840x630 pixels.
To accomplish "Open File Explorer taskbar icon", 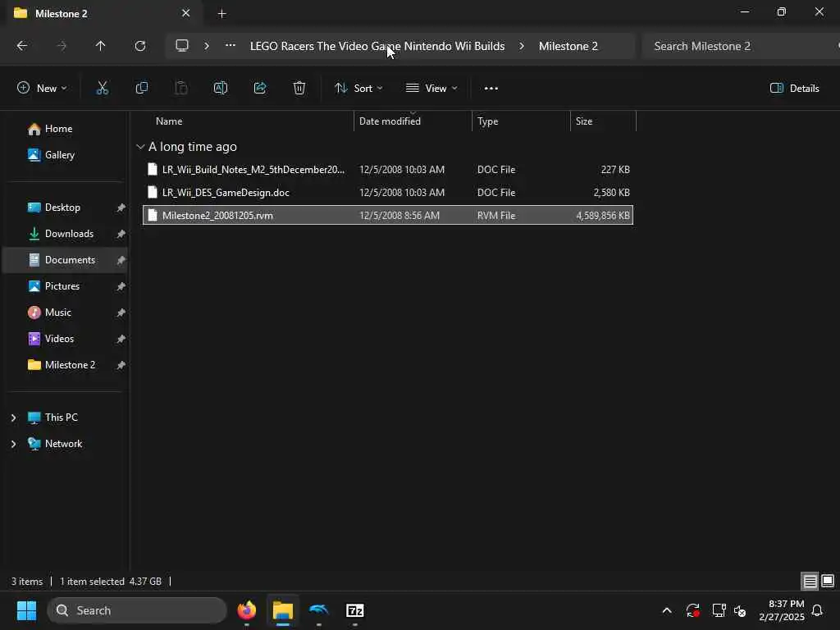I will (x=283, y=610).
